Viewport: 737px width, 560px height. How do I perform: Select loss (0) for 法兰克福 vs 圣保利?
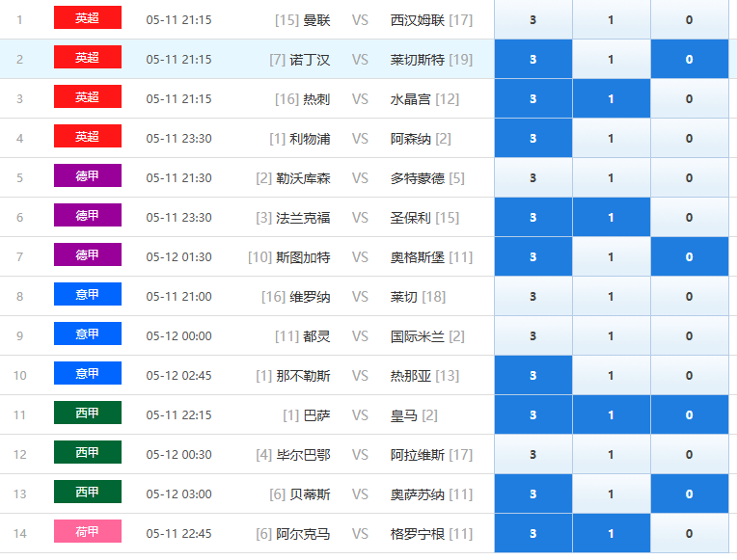tap(690, 217)
